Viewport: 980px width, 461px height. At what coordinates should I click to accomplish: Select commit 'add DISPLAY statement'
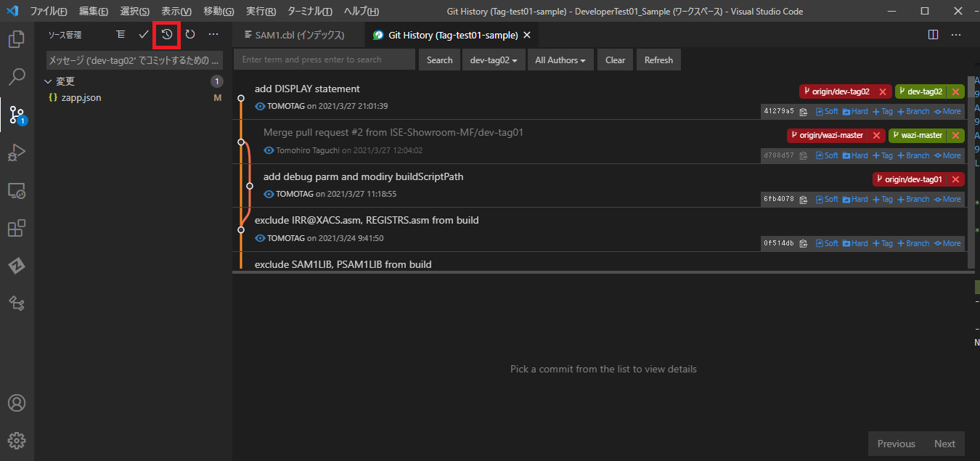click(307, 89)
